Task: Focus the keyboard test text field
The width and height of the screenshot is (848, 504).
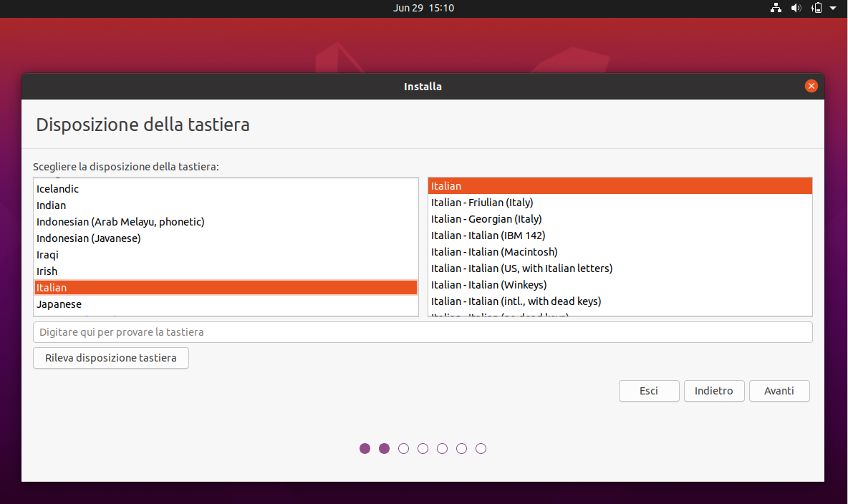Action: (423, 332)
